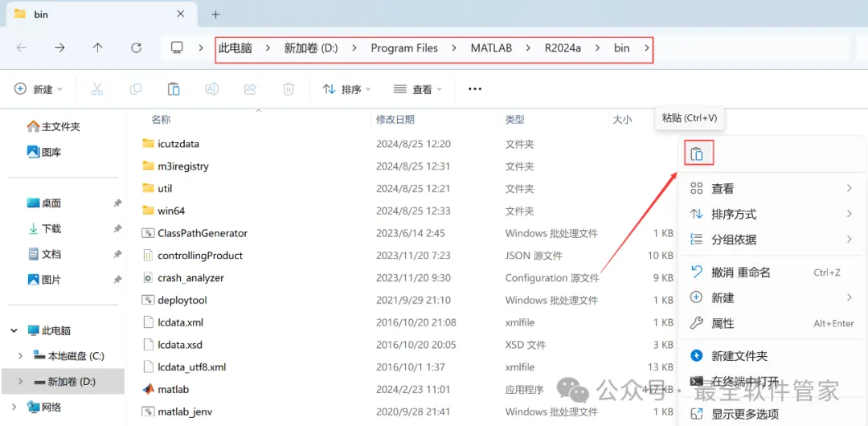Viewport: 868px width, 426px height.
Task: Collapse the 此电脑 tree node
Action: pos(14,330)
